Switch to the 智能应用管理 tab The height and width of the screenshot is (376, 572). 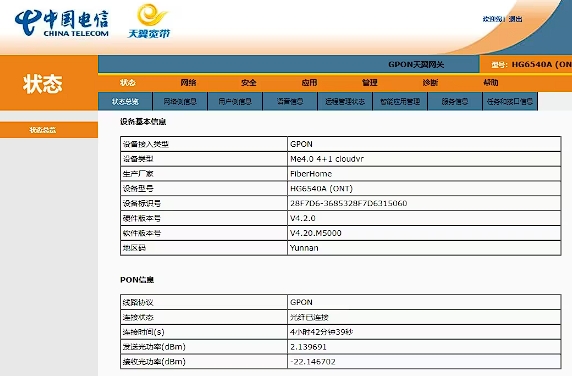(x=400, y=101)
